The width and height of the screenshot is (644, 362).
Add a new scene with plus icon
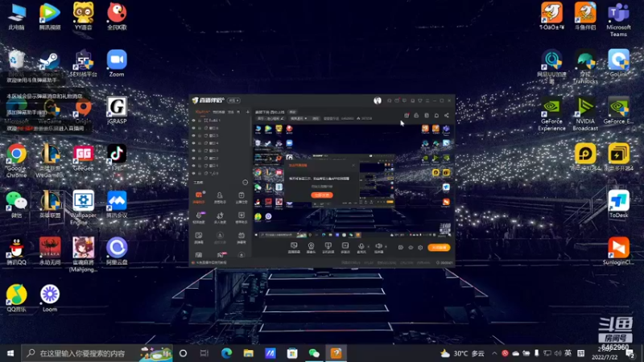(248, 112)
